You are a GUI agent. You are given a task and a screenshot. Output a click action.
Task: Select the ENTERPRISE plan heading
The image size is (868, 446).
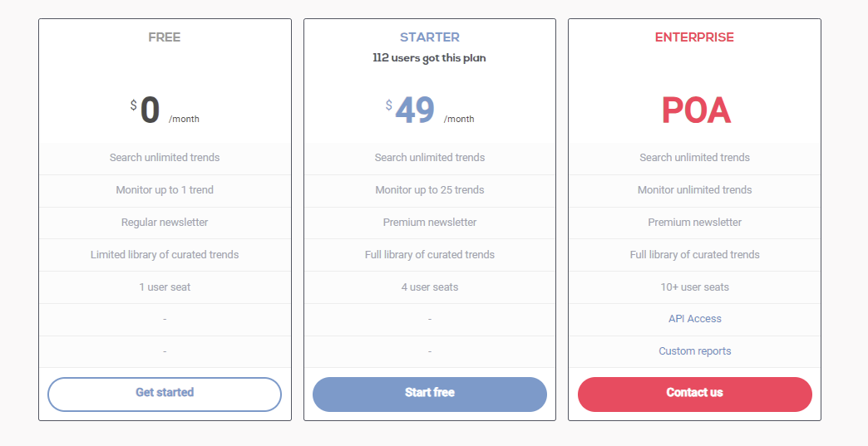pyautogui.click(x=695, y=37)
